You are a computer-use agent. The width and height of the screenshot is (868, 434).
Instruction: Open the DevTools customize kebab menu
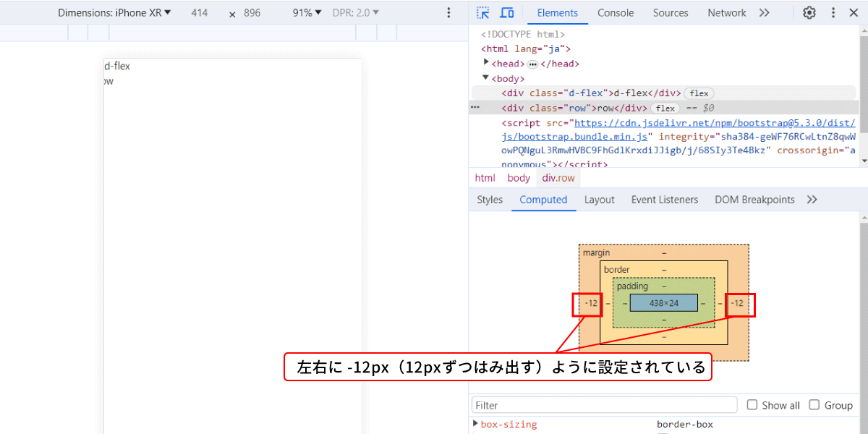[x=833, y=13]
